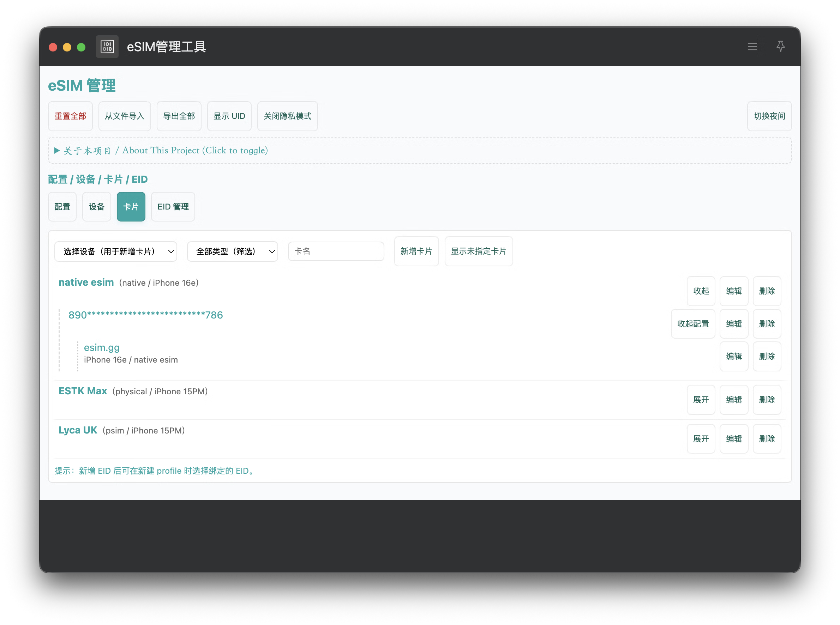The image size is (840, 625).
Task: Click the 新增卡片 button
Action: tap(416, 251)
